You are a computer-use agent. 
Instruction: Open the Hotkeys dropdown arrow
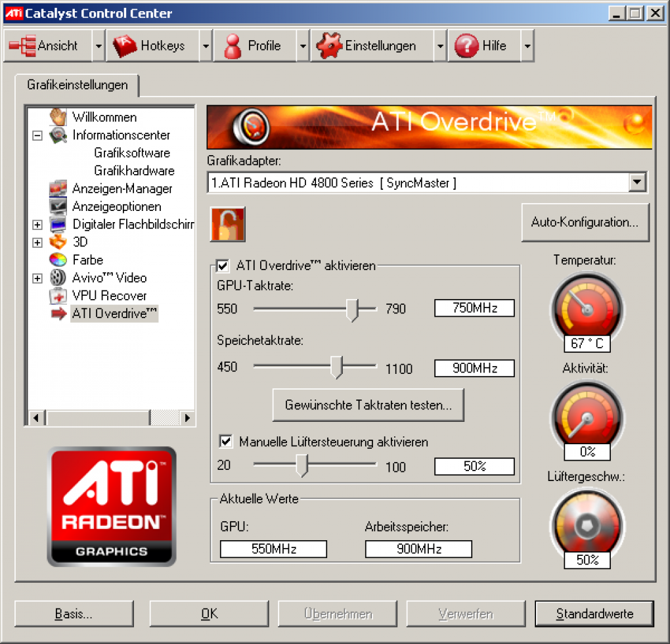[206, 46]
